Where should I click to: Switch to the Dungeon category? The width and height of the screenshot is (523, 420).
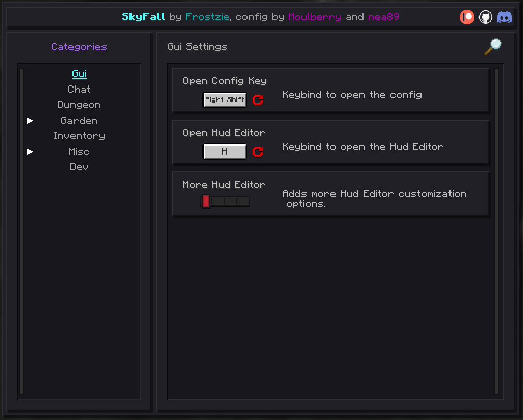click(79, 105)
